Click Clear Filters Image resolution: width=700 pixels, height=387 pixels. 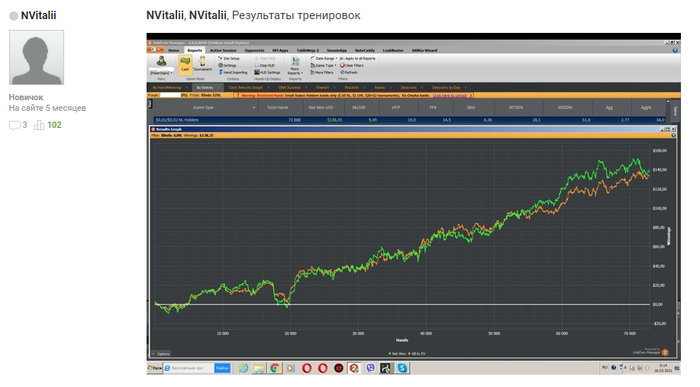(x=352, y=65)
